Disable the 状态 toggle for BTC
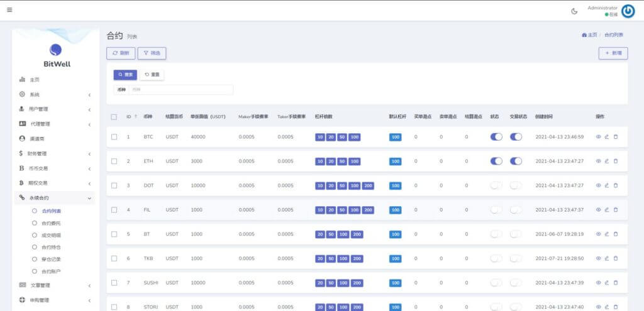644x311 pixels. tap(496, 136)
